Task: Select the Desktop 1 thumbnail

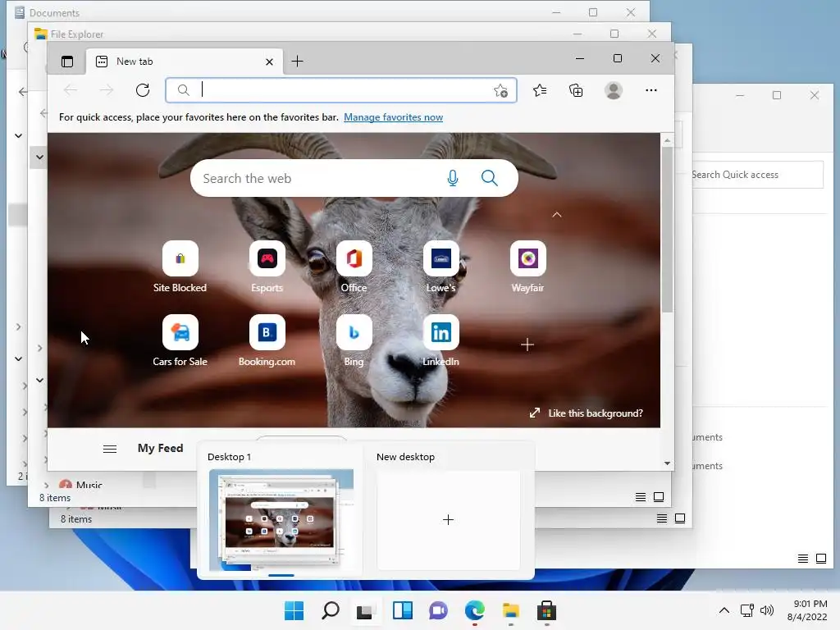Action: 281,519
